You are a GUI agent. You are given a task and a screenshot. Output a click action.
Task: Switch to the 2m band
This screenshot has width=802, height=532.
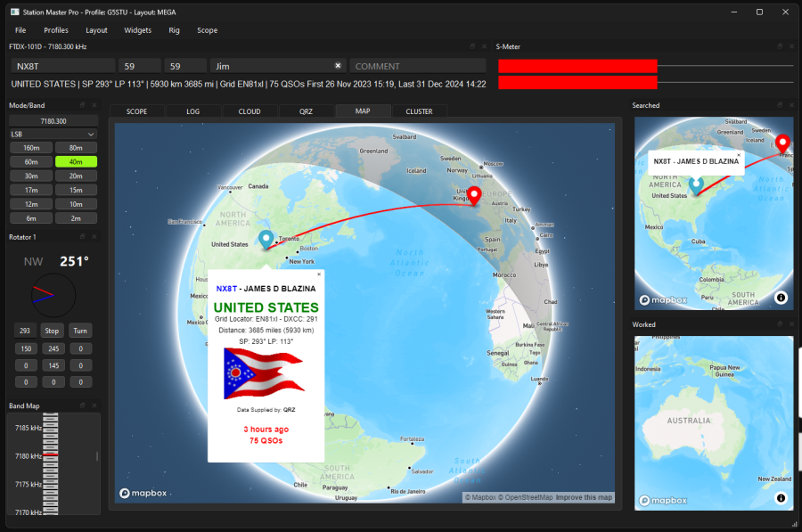[x=76, y=218]
